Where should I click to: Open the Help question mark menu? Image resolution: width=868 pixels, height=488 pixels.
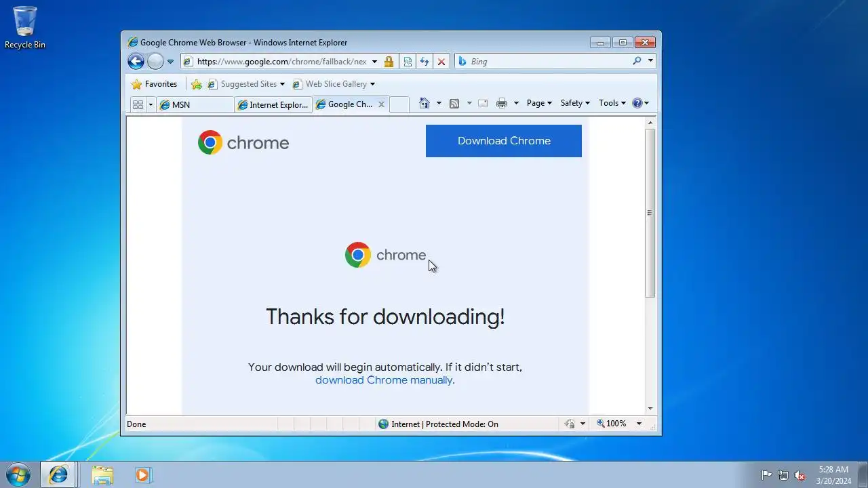pyautogui.click(x=641, y=103)
